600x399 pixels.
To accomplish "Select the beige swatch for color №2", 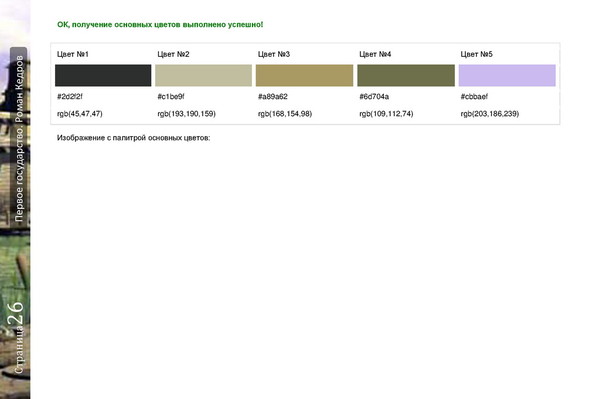I will (x=204, y=75).
